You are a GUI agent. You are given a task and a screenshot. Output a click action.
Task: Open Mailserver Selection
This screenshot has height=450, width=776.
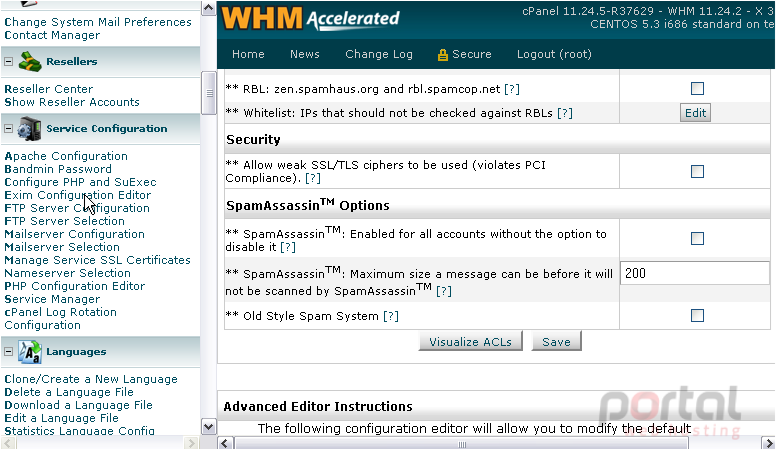point(62,247)
